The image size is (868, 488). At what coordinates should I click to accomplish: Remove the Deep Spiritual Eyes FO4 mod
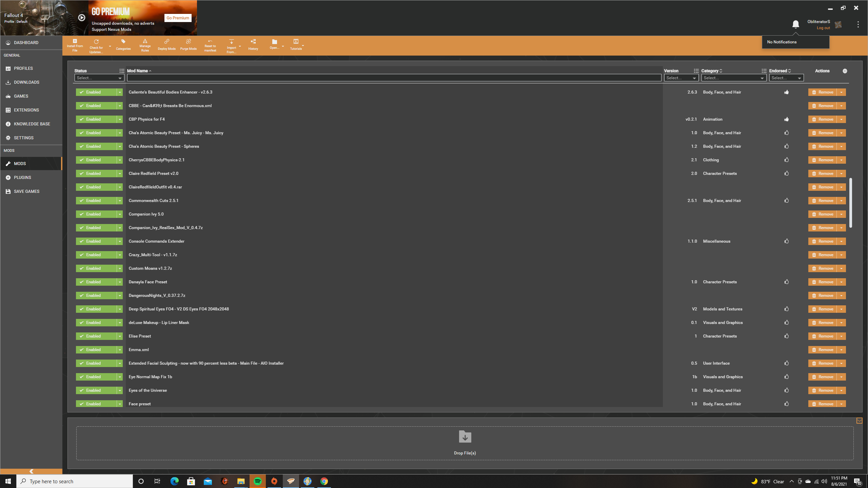click(x=822, y=309)
